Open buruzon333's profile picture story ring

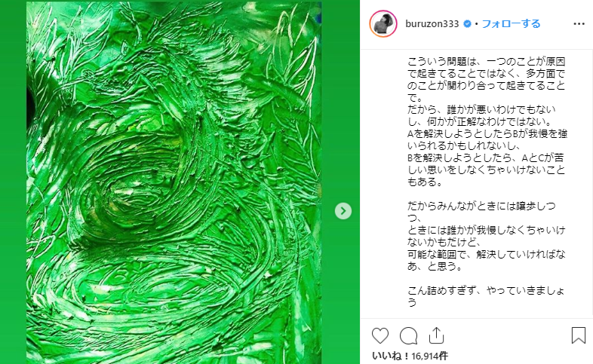pos(383,24)
